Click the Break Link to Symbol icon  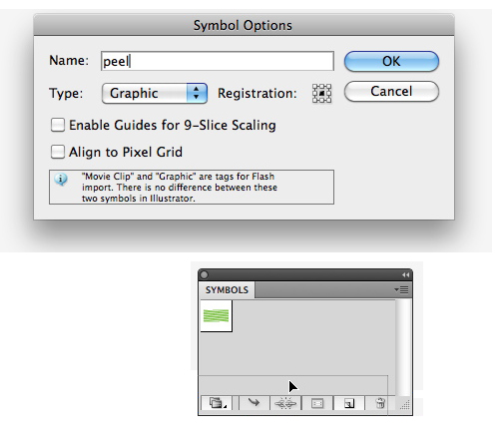(x=285, y=403)
